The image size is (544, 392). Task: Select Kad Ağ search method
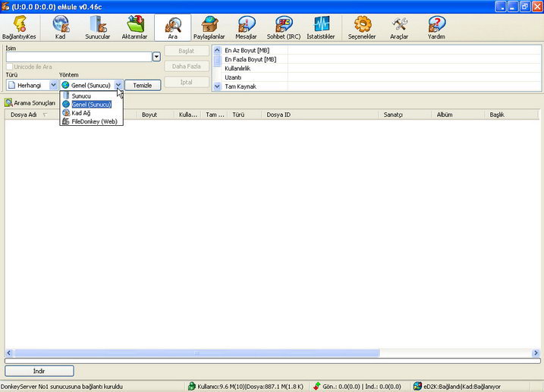click(x=92, y=113)
